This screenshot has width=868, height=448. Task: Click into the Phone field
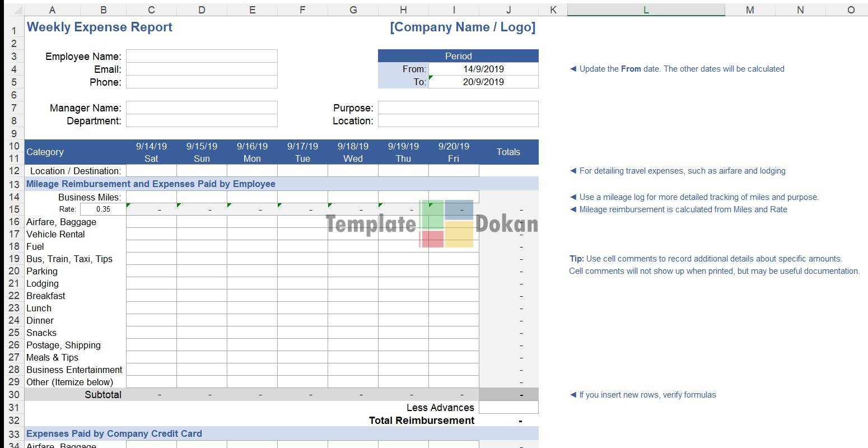[202, 82]
